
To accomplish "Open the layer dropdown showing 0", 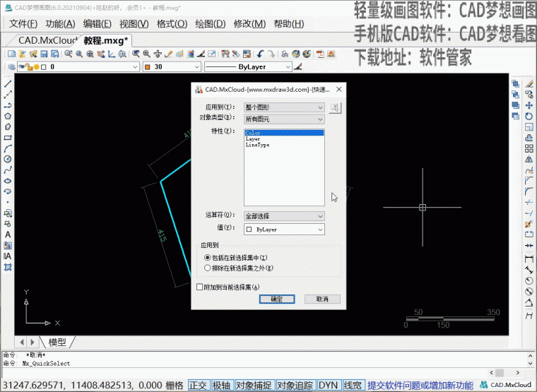I will (x=78, y=67).
